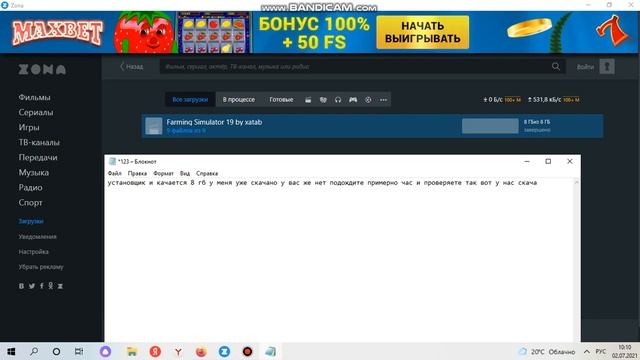Screen dimensions: 640x360
Task: Filter Zona downloads by movies icon
Action: (x=308, y=100)
